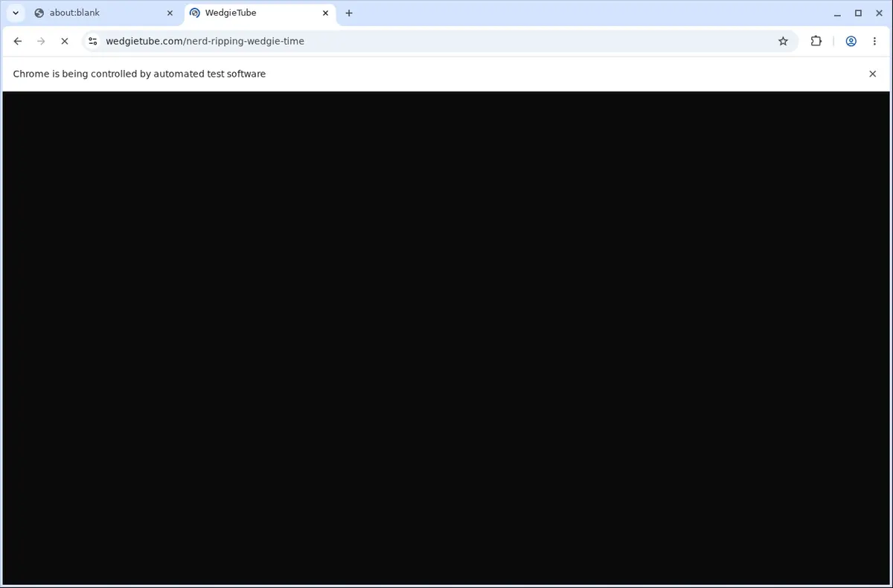Open the Extensions puzzle icon
This screenshot has width=893, height=588.
pos(816,41)
